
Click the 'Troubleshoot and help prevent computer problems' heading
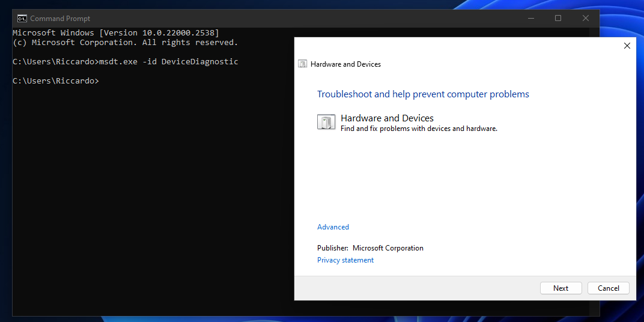423,94
